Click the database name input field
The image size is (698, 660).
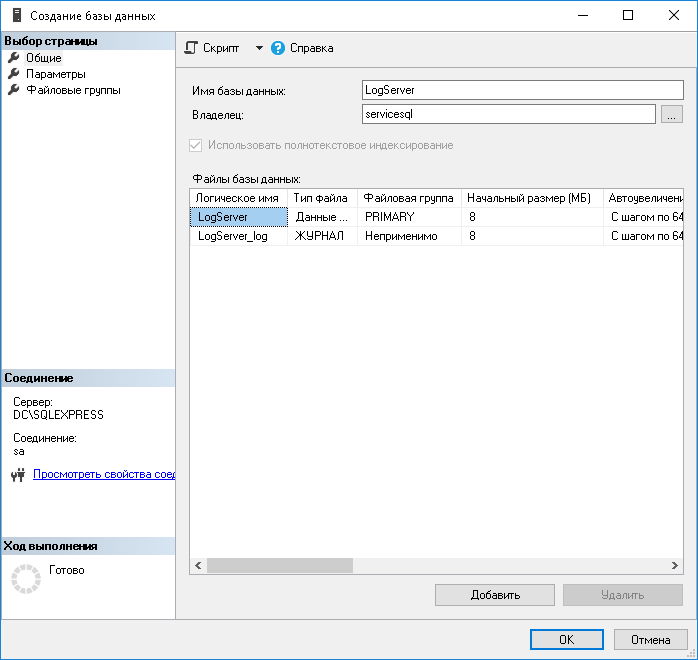click(x=522, y=91)
